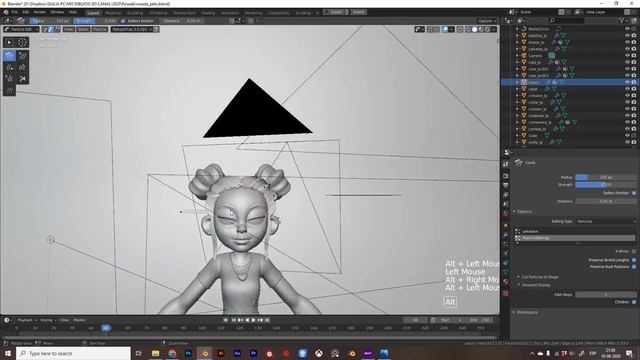Open the Texture properties tab
Viewport: 640px width, 360px height.
click(x=506, y=293)
